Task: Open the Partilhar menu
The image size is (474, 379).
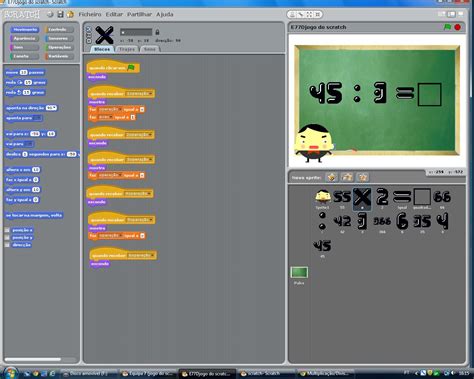Action: 139,14
